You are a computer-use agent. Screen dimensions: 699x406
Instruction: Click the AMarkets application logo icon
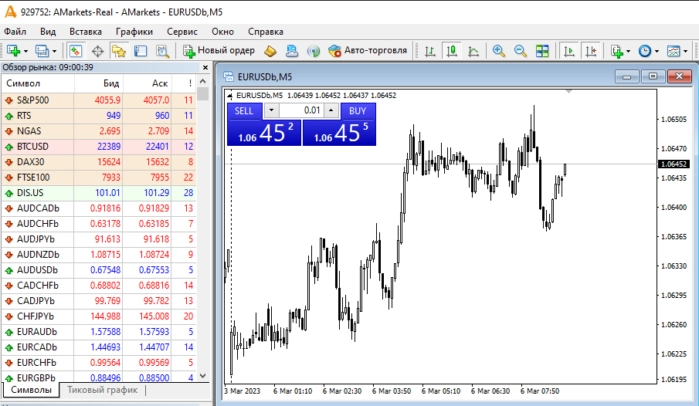pyautogui.click(x=10, y=12)
